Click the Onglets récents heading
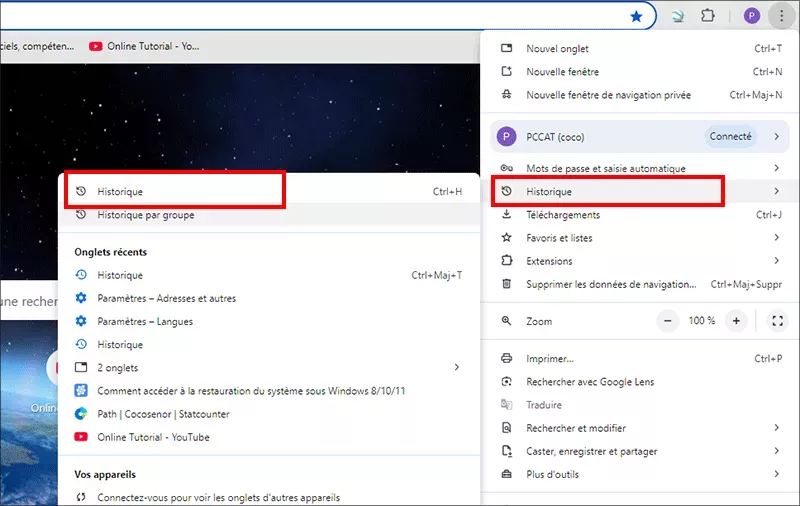800x506 pixels. click(110, 252)
